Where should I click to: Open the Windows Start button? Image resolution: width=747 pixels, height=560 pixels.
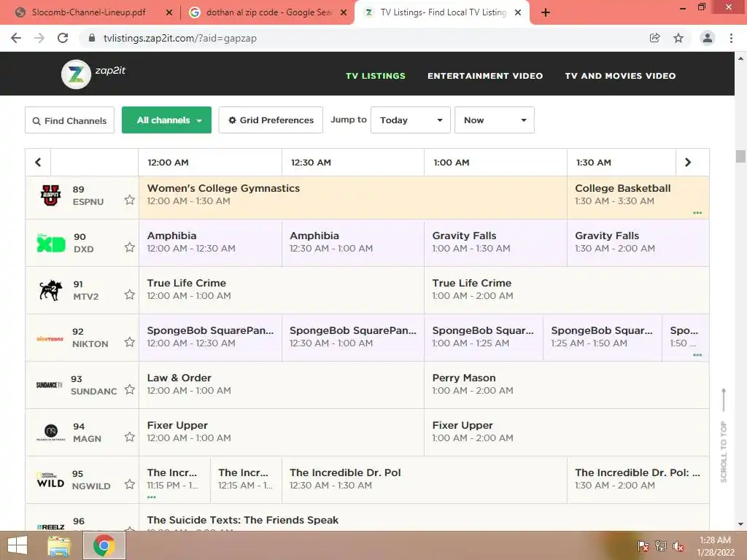coord(18,545)
